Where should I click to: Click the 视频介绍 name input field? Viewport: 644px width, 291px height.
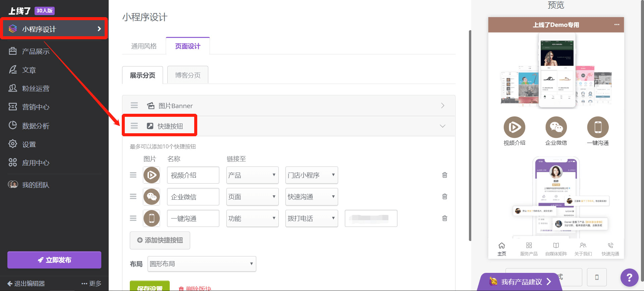tap(193, 175)
